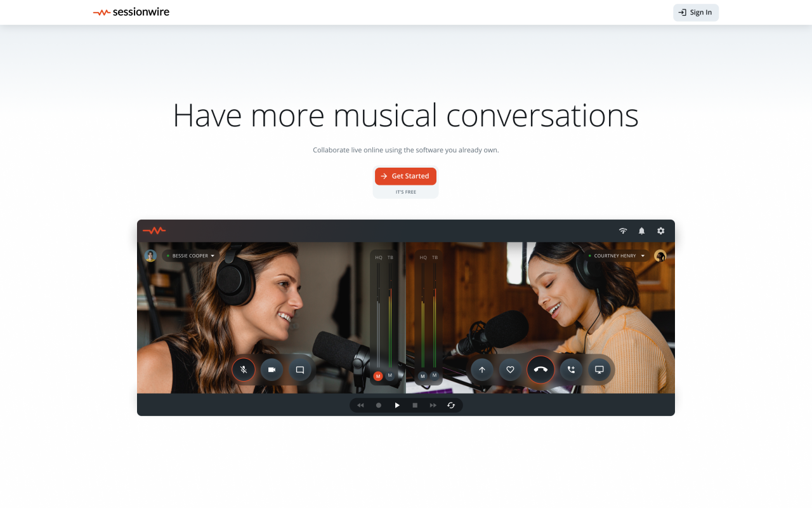Screen dimensions: 812x508
Task: Click the Get Started button
Action: coord(405,176)
